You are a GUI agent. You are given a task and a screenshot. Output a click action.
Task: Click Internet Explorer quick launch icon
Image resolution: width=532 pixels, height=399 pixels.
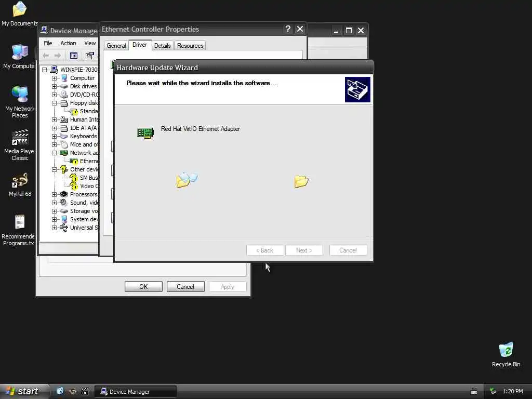[x=60, y=391]
